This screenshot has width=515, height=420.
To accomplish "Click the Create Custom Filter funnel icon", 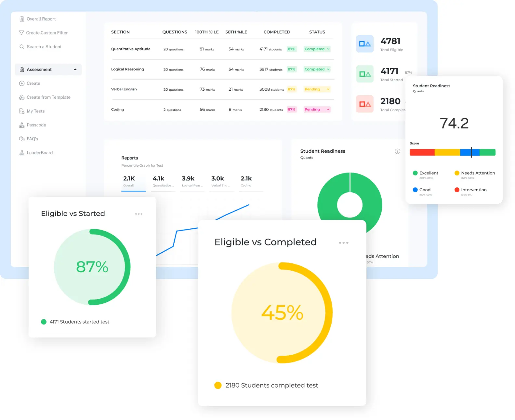I will 21,33.
